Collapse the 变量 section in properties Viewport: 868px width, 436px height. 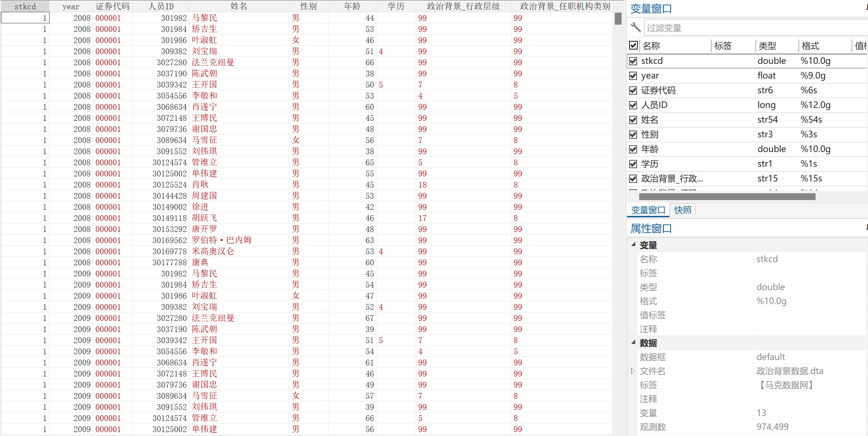[633, 245]
